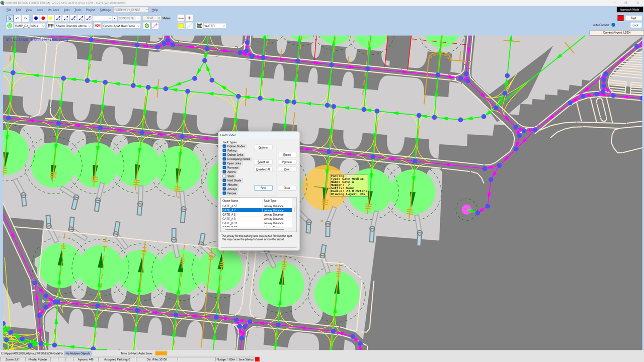Expand the RAMP_GA_SMALL dropdown
Viewport: 644px width, 362px height.
[x=43, y=26]
